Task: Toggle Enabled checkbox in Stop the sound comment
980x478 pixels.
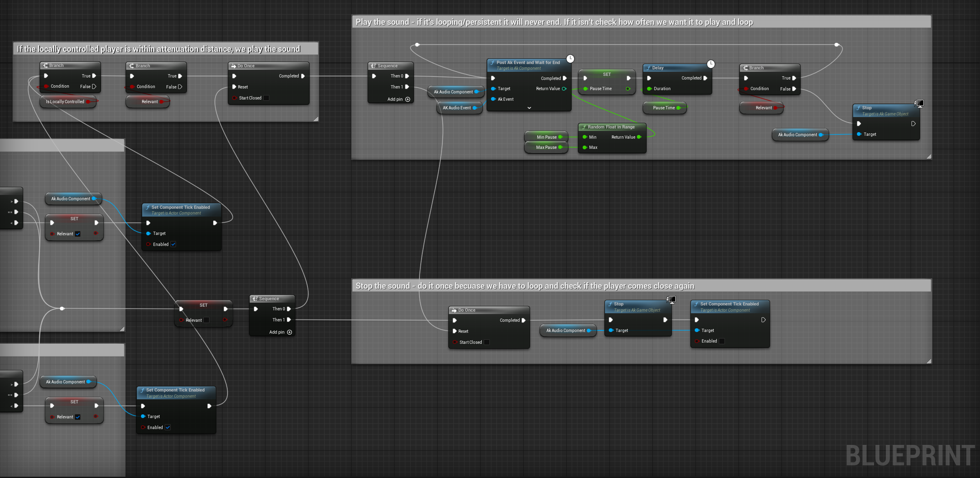Action: tap(722, 341)
